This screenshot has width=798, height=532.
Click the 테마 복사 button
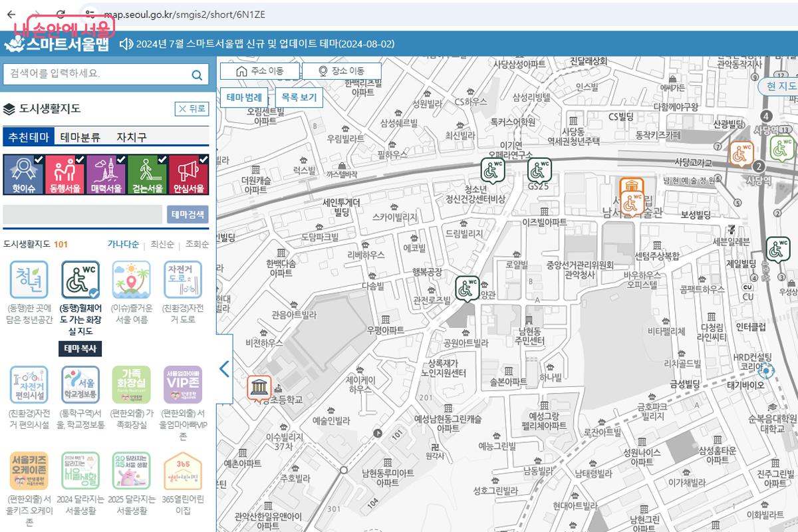click(81, 348)
